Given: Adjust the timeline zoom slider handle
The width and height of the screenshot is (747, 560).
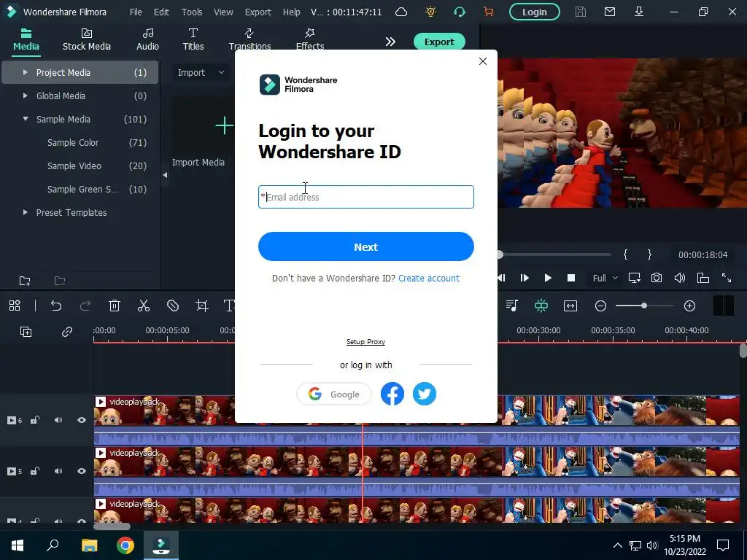Looking at the screenshot, I should [644, 306].
